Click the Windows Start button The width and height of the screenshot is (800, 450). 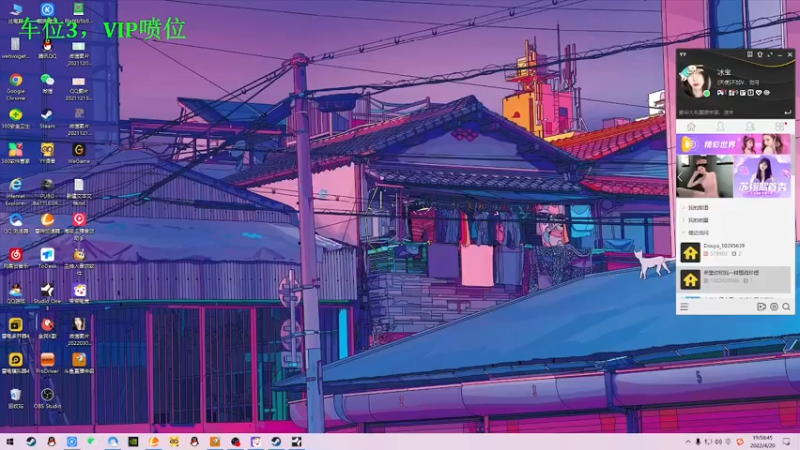[9, 441]
